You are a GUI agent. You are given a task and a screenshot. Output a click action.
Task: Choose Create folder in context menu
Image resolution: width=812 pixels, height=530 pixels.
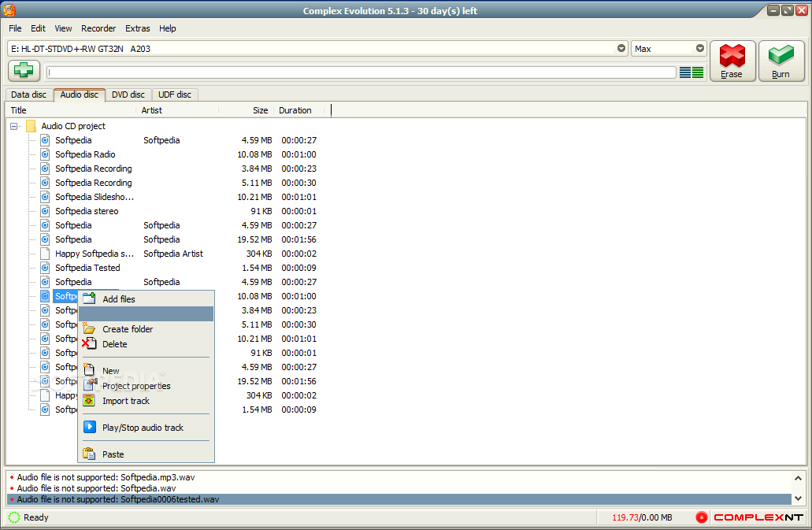[146, 329]
